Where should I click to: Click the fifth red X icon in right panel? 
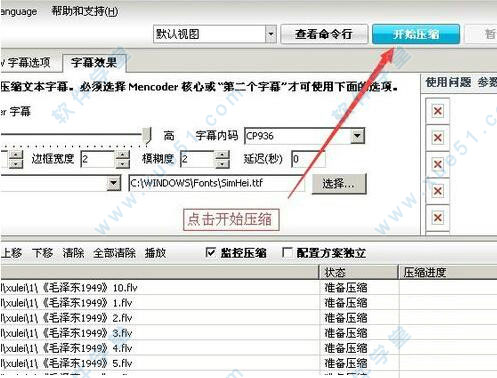(x=438, y=218)
